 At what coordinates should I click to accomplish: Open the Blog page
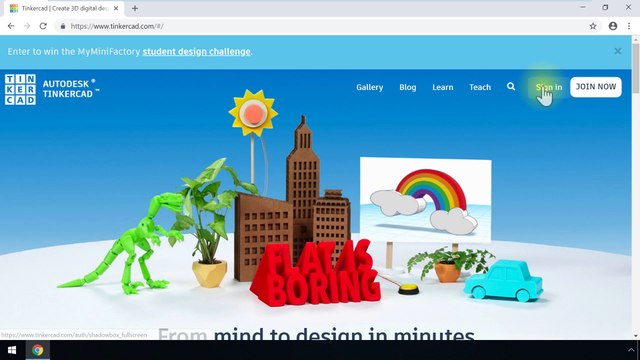(408, 87)
